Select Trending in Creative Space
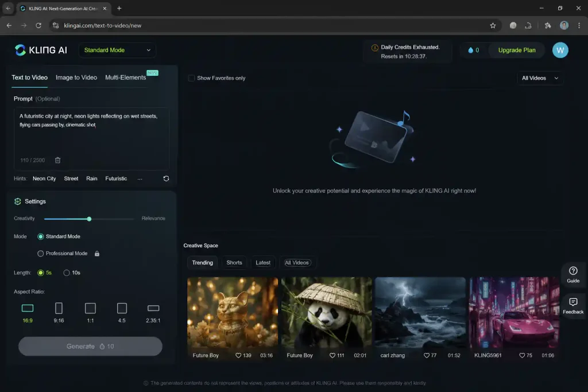 coord(203,263)
